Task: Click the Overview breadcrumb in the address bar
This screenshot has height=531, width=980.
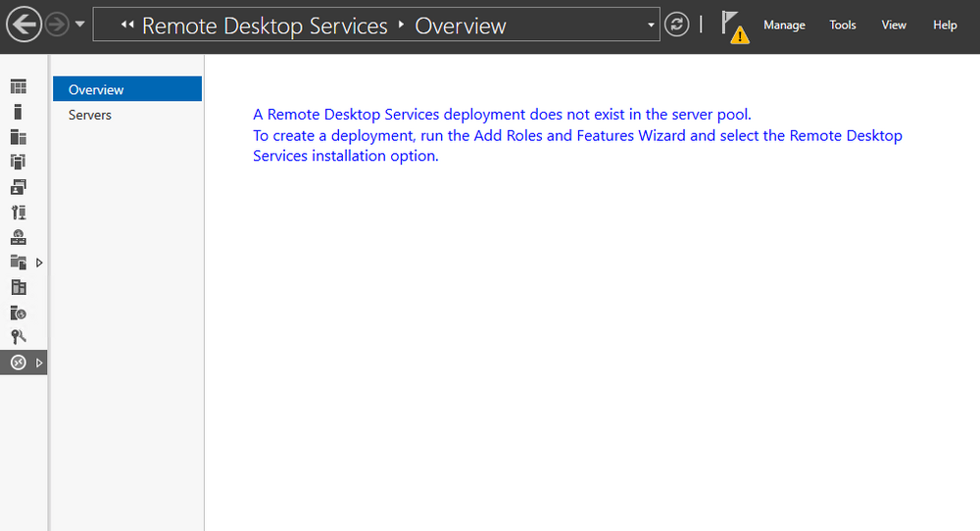Action: [461, 26]
